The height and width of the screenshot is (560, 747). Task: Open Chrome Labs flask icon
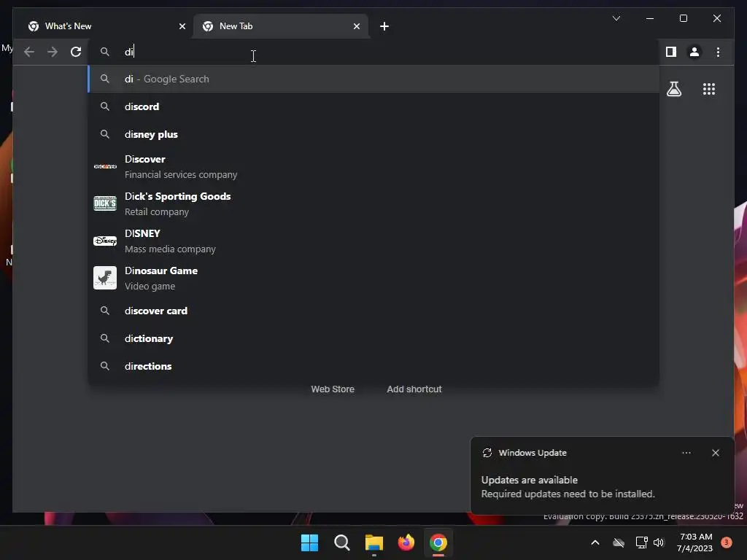673,89
